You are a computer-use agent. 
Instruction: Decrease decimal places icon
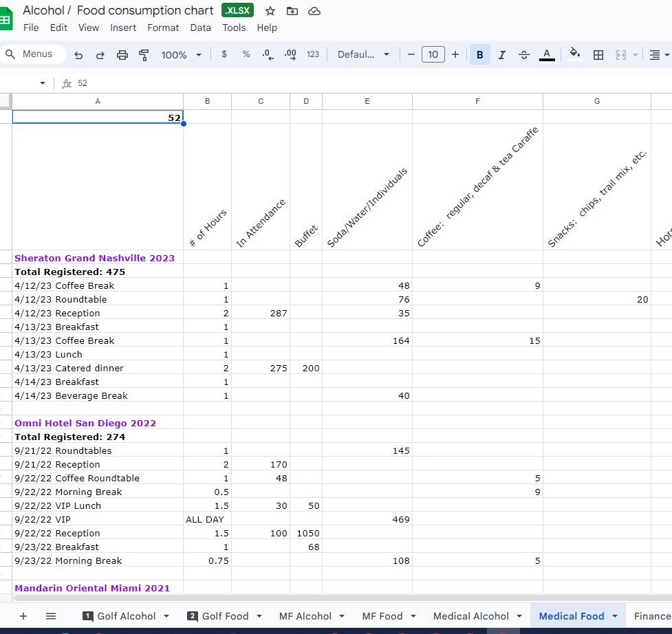268,54
